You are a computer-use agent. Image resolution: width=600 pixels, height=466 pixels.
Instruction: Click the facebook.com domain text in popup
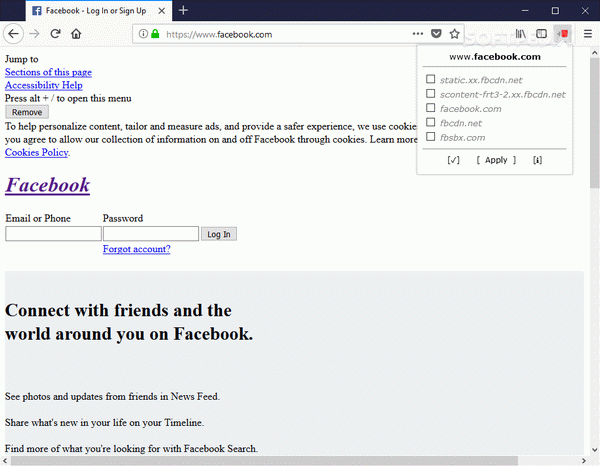(x=470, y=109)
